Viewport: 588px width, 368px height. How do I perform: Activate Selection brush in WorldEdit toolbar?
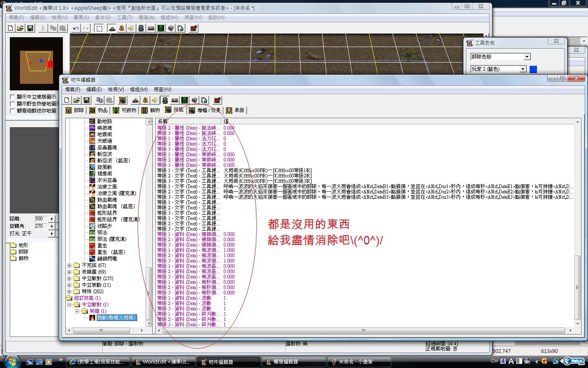click(99, 28)
